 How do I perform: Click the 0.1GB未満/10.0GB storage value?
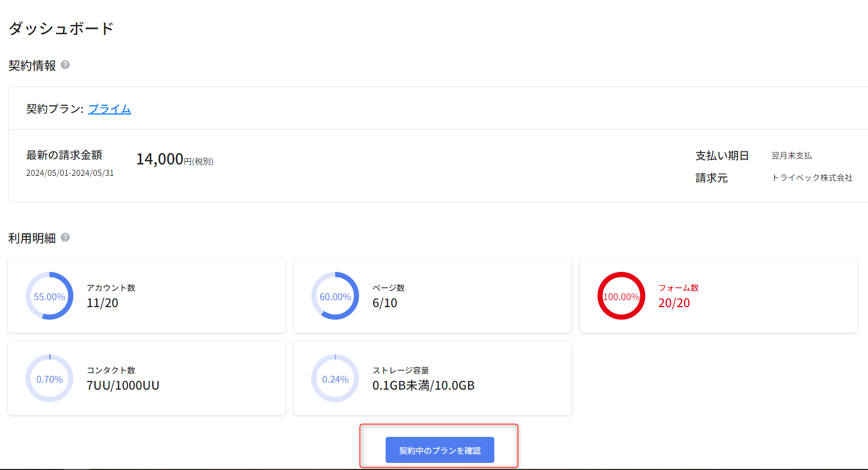point(424,385)
